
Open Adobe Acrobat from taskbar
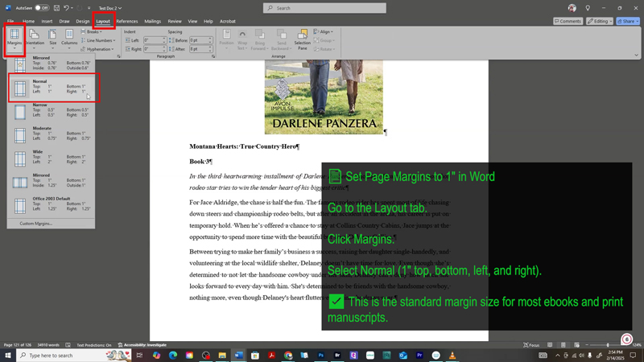[271, 356]
